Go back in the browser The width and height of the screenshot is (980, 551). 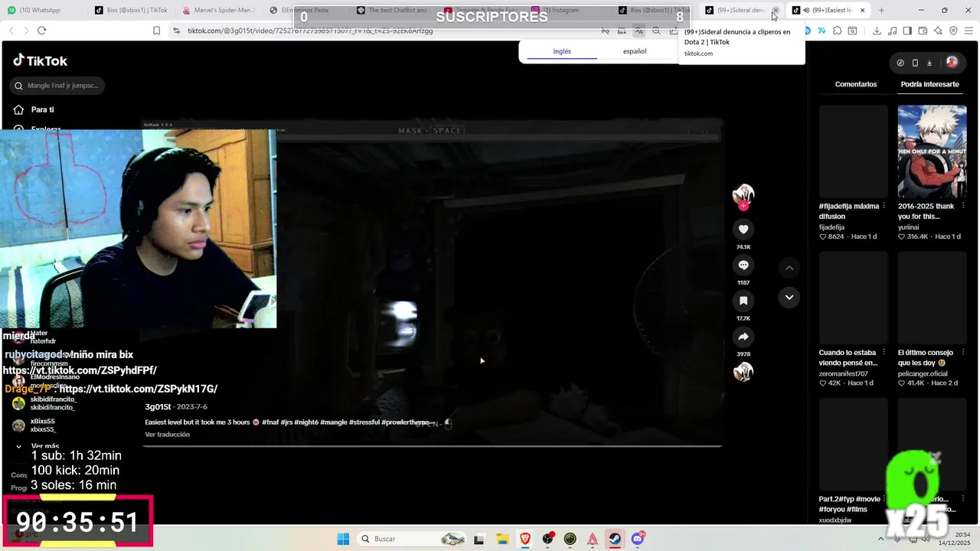[x=11, y=31]
